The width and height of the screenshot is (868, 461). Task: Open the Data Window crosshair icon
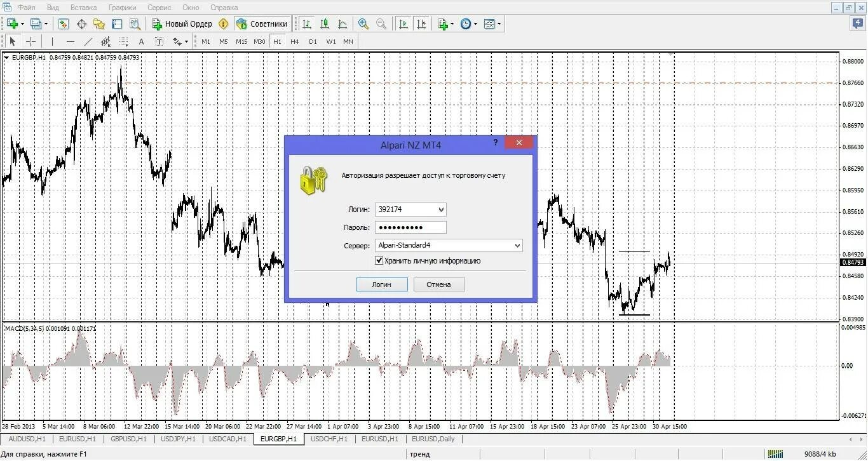tap(81, 23)
